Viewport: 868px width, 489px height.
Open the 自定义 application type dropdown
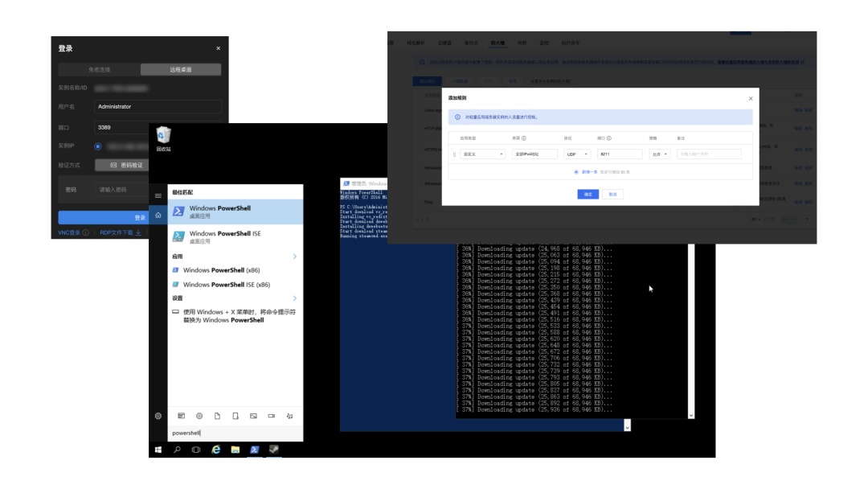(x=482, y=154)
